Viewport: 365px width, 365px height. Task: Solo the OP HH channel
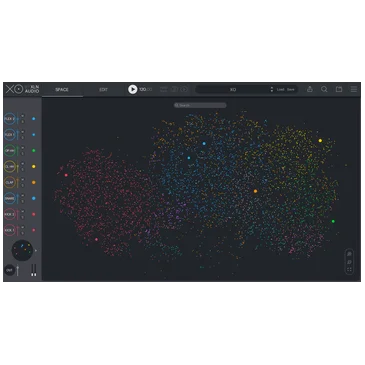(23, 154)
